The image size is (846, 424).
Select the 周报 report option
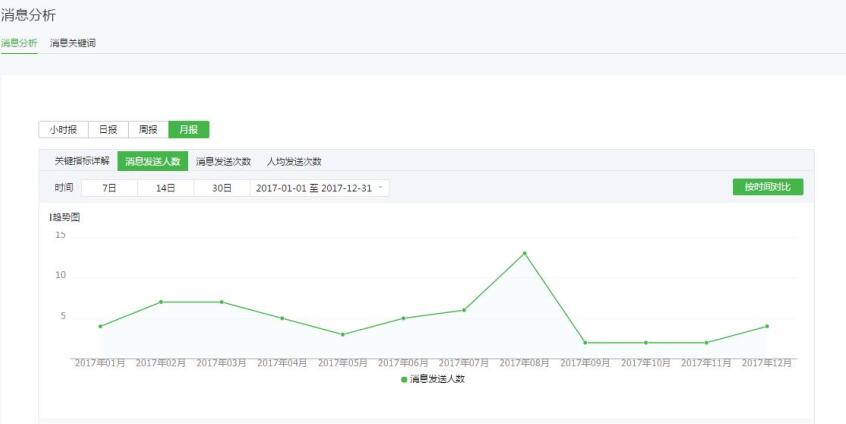pyautogui.click(x=148, y=129)
